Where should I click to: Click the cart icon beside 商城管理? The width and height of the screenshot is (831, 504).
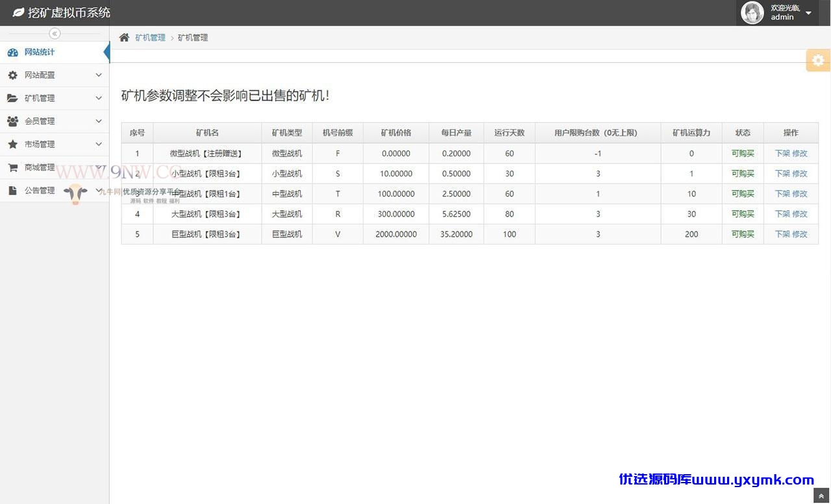(12, 167)
